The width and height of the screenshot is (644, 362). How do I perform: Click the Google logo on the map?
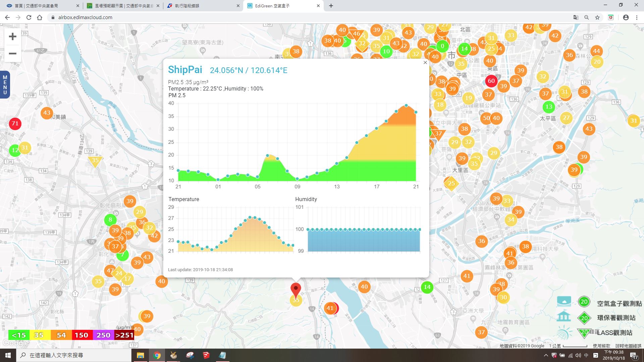tap(15, 343)
